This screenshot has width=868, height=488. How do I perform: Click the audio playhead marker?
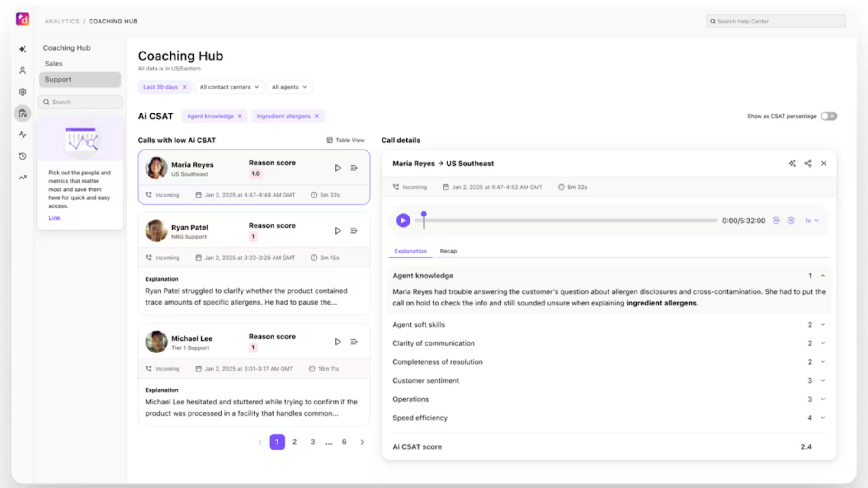point(424,215)
